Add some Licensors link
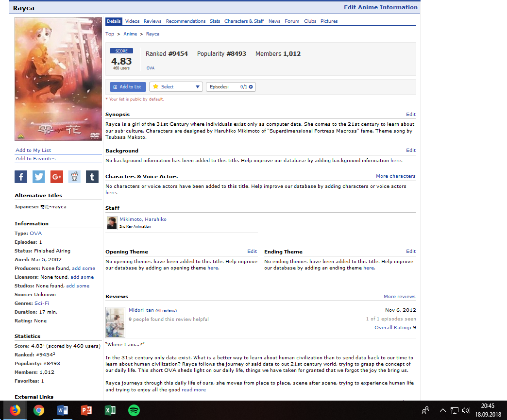This screenshot has height=420, width=507. 82,277
